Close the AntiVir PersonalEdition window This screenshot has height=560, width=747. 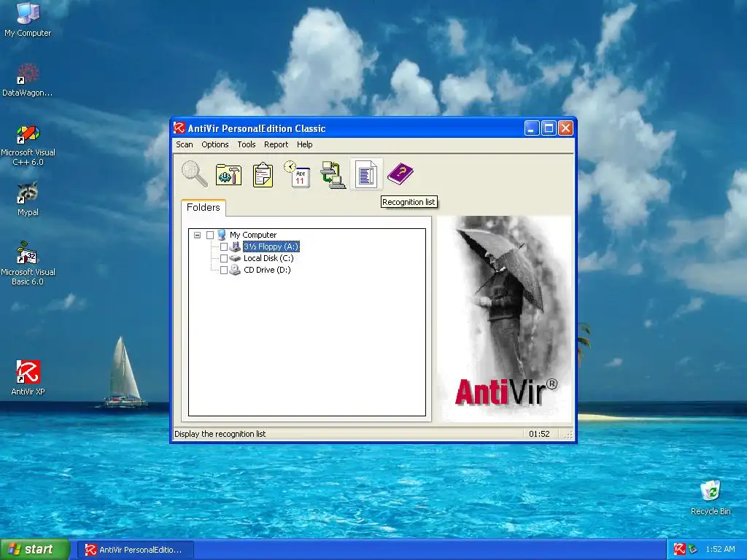pyautogui.click(x=565, y=128)
